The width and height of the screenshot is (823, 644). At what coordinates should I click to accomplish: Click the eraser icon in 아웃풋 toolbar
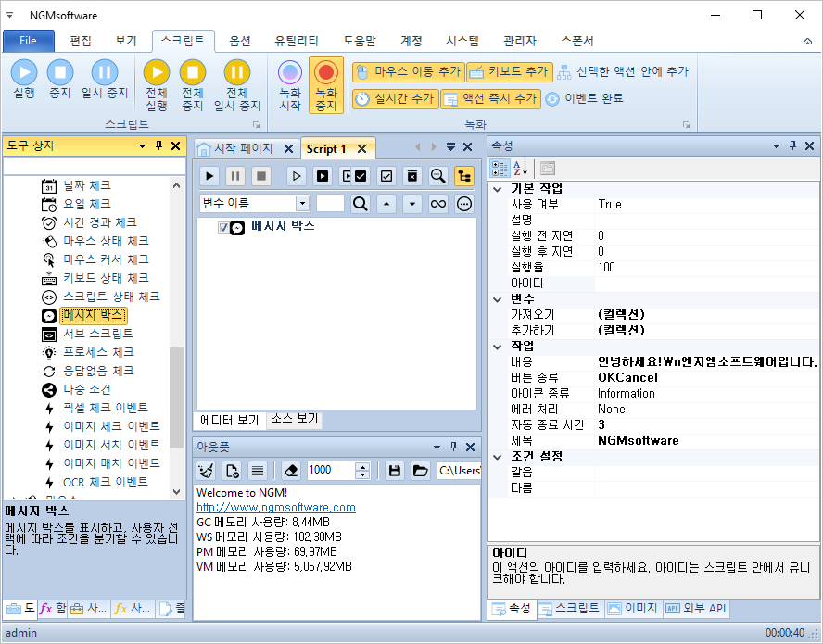pos(291,471)
